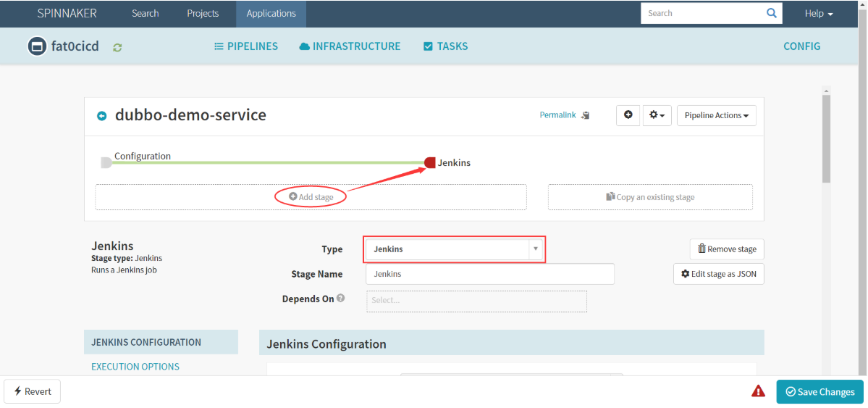
Task: Click the red warning triangle icon
Action: click(758, 391)
